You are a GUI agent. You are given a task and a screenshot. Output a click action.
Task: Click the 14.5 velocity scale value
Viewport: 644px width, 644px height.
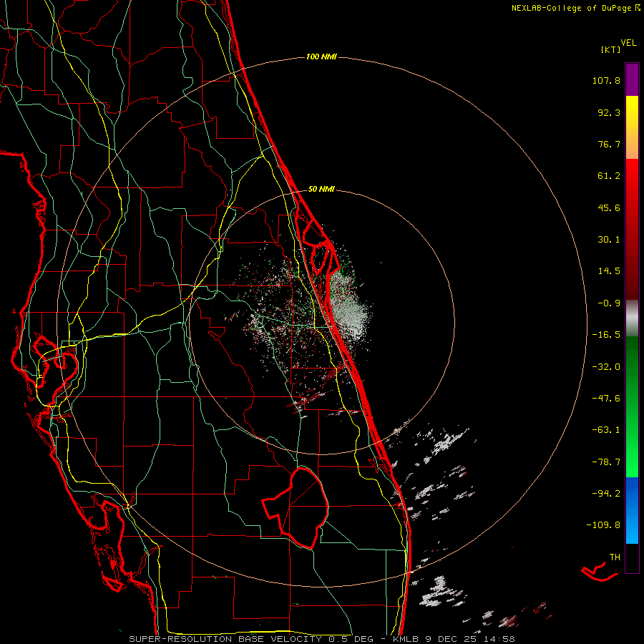point(609,271)
